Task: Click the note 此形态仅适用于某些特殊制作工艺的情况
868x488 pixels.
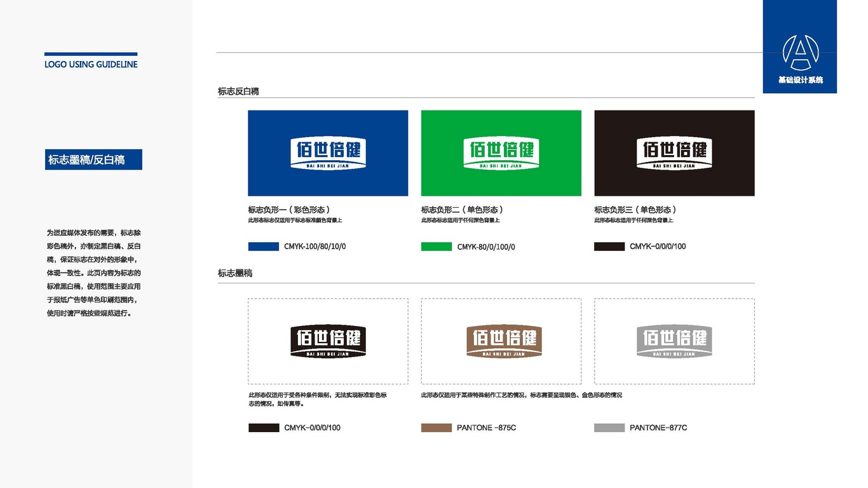Action: pos(522,395)
